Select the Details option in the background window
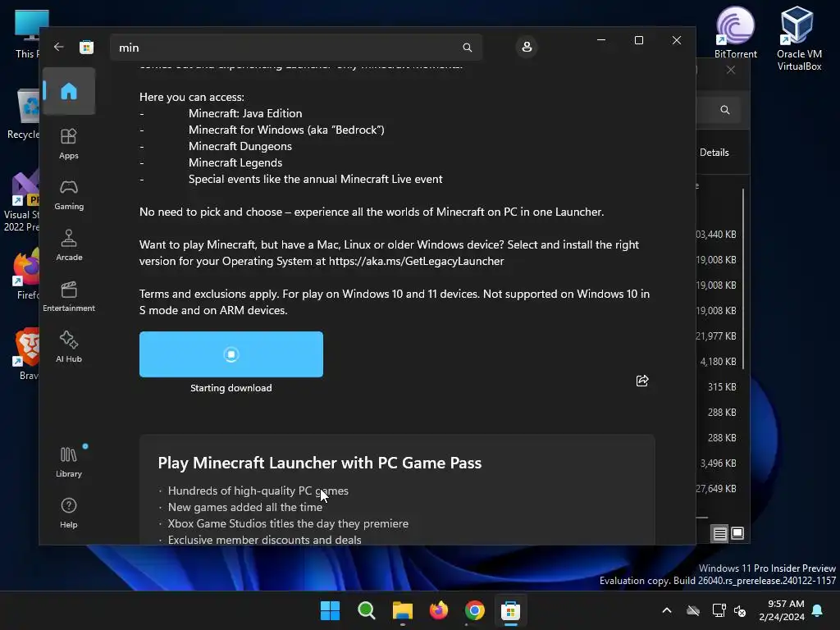840x630 pixels. click(x=714, y=153)
